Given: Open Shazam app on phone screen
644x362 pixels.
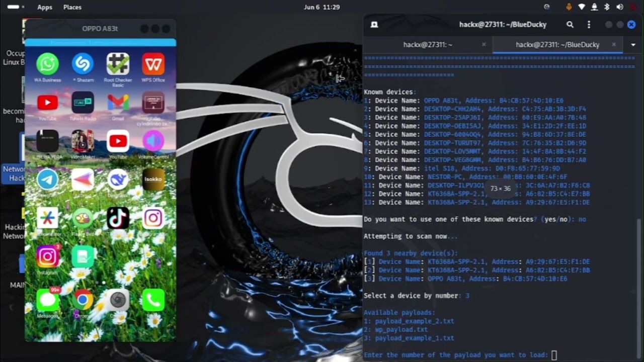Looking at the screenshot, I should pos(83,64).
